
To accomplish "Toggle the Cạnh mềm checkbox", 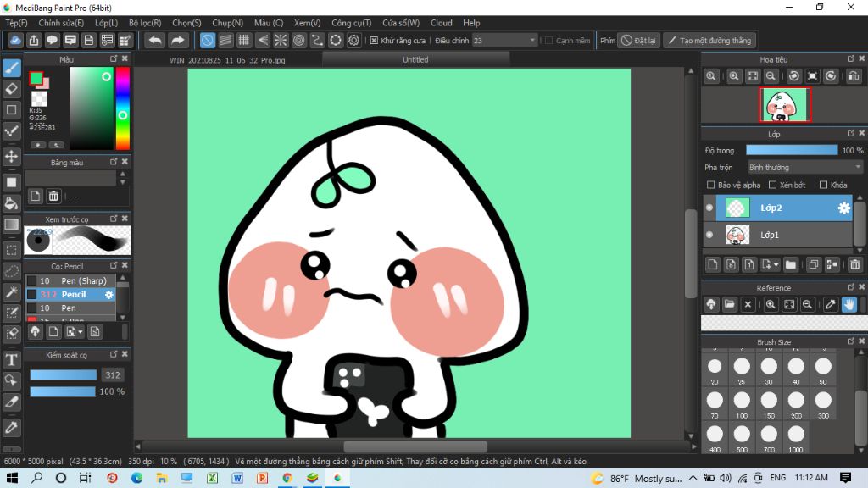I will coord(549,41).
